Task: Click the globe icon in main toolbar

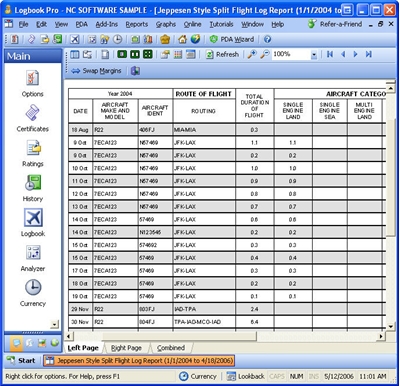Action: click(195, 39)
